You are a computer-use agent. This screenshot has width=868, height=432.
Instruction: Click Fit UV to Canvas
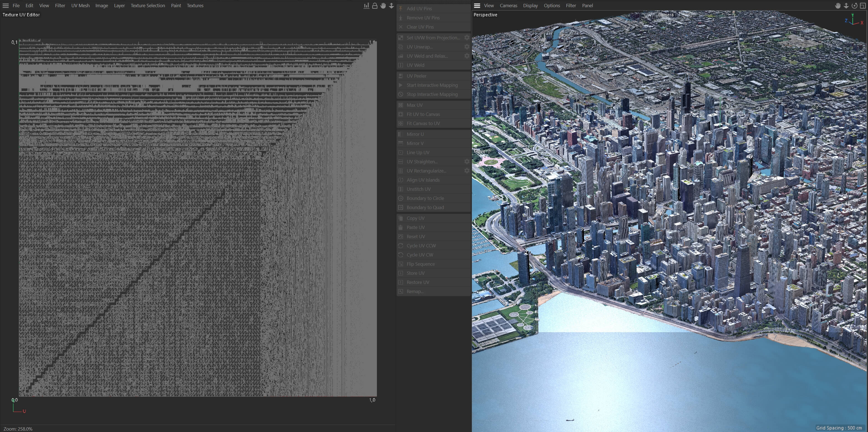click(x=434, y=114)
